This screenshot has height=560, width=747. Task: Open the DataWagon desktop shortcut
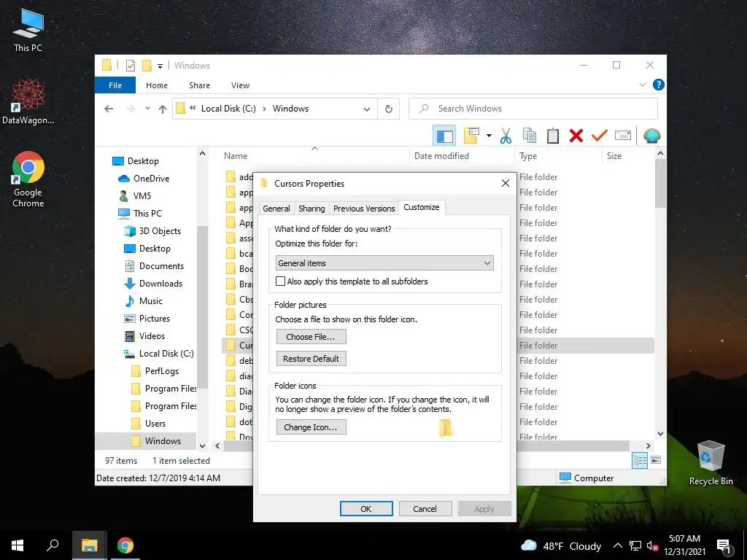(28, 102)
